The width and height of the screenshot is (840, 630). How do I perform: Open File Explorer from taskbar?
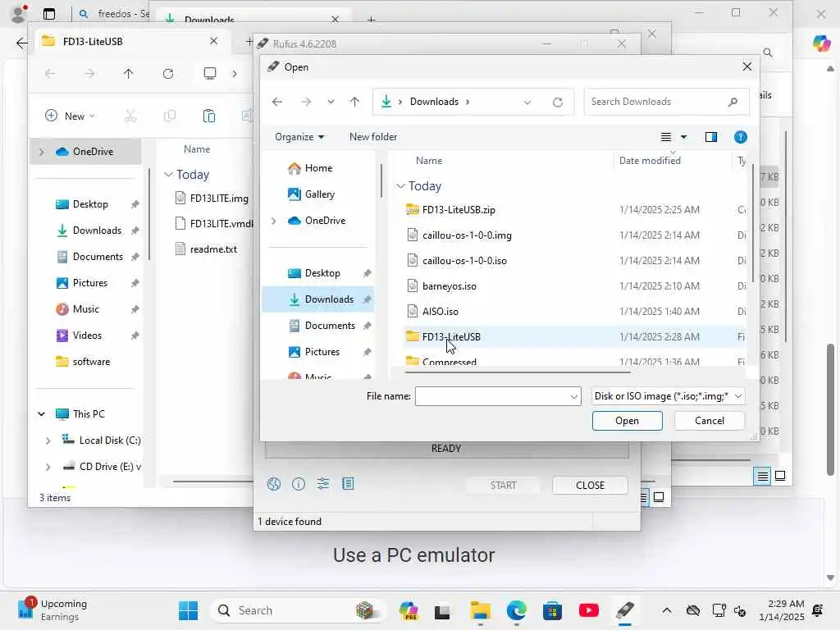(x=480, y=610)
